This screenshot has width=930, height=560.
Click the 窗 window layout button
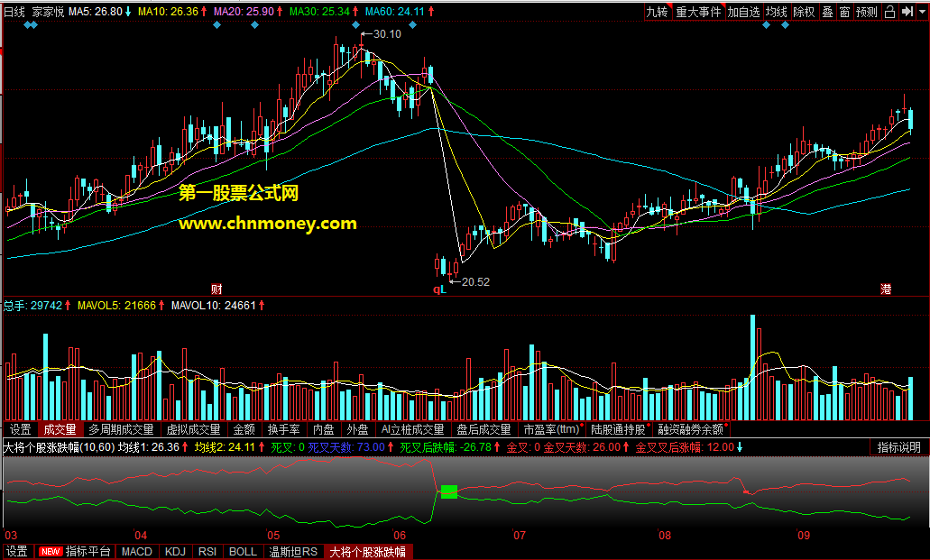(x=844, y=12)
